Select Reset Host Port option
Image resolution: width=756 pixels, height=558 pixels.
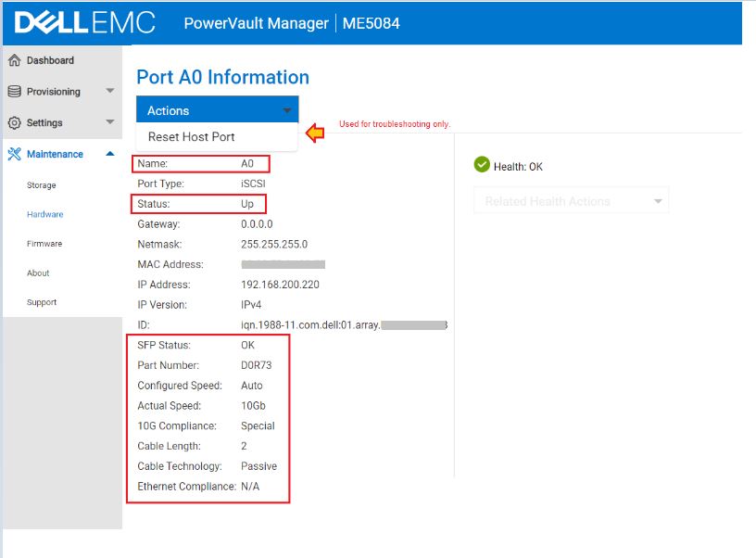(x=192, y=137)
